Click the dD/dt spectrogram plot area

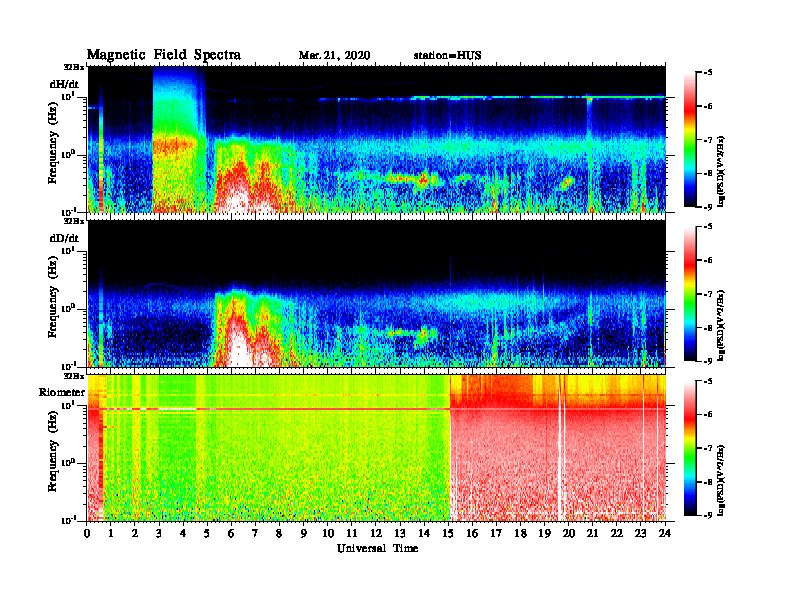377,293
